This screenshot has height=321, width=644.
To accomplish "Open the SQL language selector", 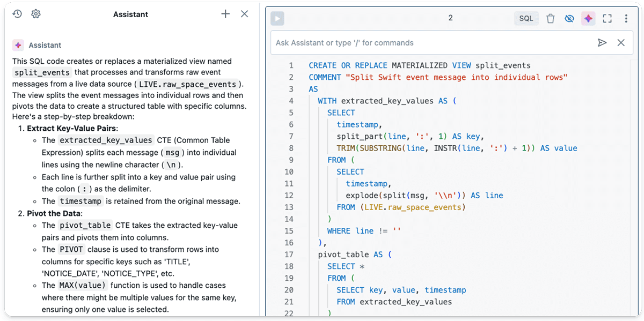I will tap(526, 19).
